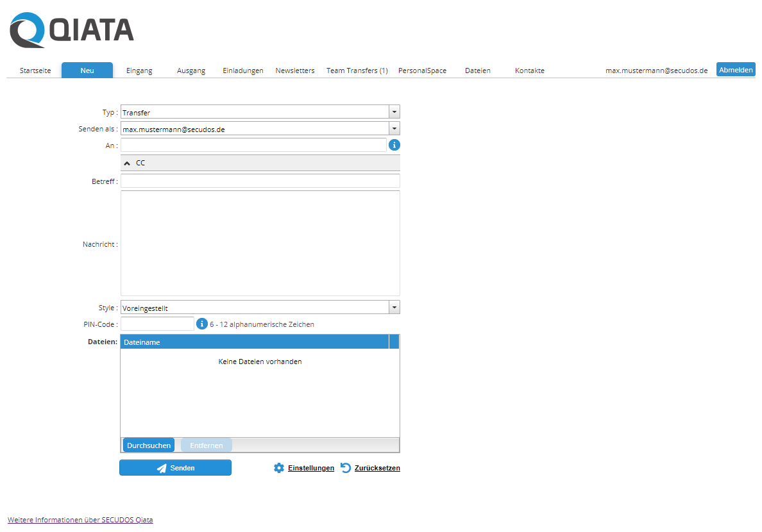The width and height of the screenshot is (762, 532).
Task: Open the Team Transfers tab
Action: (x=357, y=71)
